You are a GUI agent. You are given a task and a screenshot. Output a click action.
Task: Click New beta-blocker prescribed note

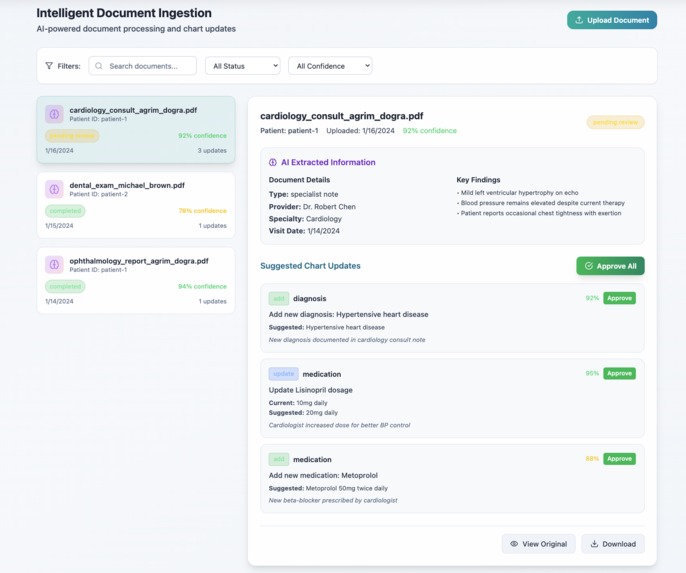tap(333, 500)
